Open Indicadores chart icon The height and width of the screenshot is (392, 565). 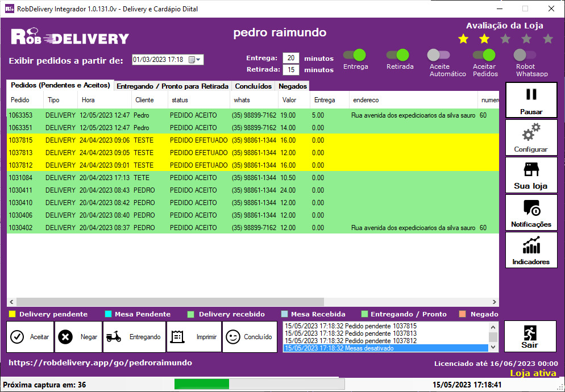[531, 245]
